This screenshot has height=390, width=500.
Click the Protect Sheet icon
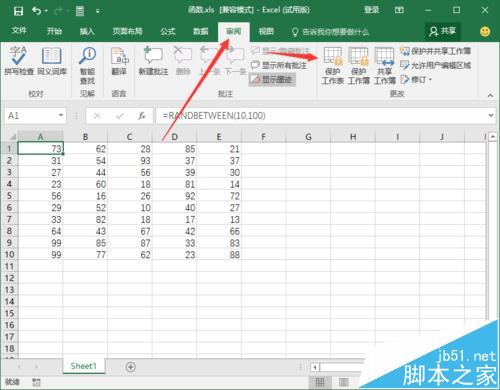coord(332,65)
